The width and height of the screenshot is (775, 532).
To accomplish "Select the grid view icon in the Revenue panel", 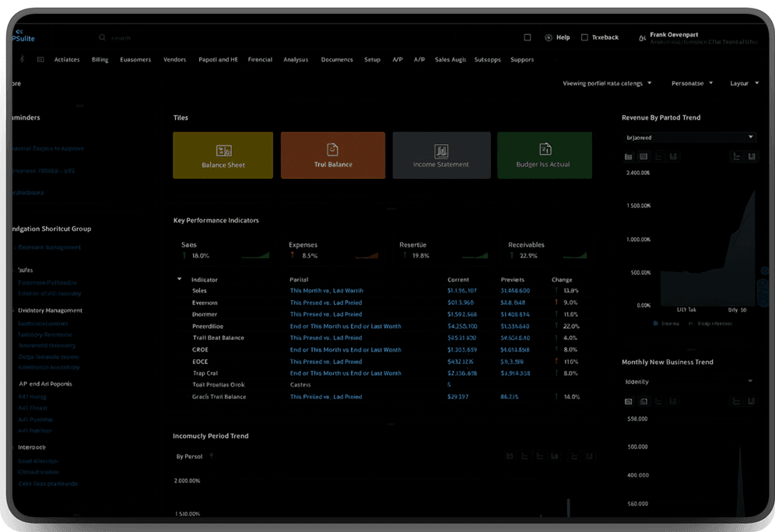I will [x=629, y=156].
